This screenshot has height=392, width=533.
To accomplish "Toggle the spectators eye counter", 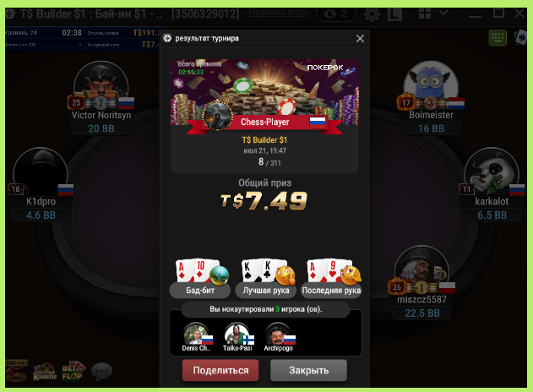I will point(336,14).
